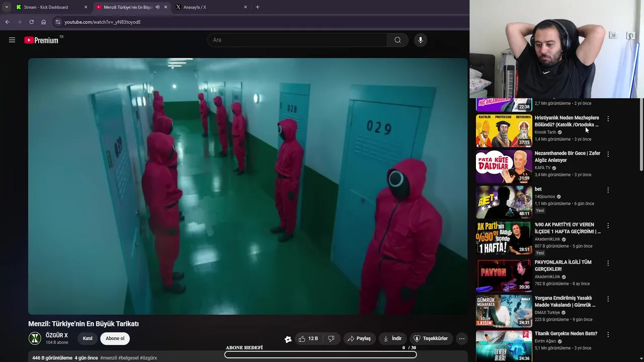This screenshot has width=644, height=362.
Task: Open options for %90 AK PARTİ'YE OY VEREN video
Action: [608, 226]
